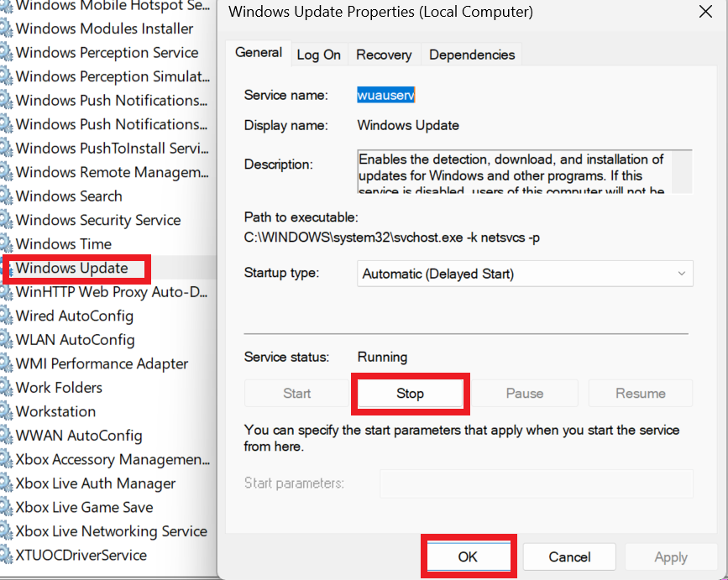728x580 pixels.
Task: Click gear icon beside Xbox Live Auth Manager
Action: tap(6, 483)
